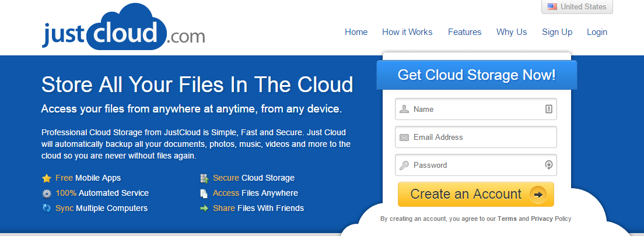This screenshot has height=243, width=644.
Task: Click the Get Cloud Storage Now! banner
Action: pyautogui.click(x=477, y=75)
